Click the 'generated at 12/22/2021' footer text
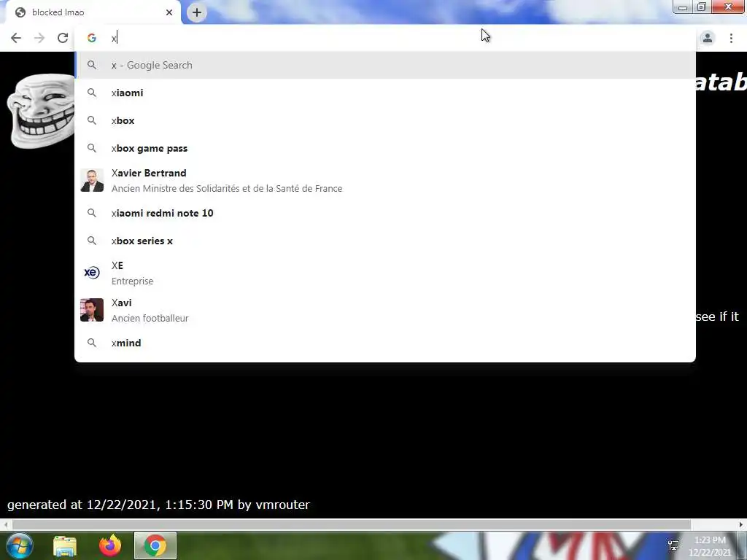Screen dimensions: 747x560 [158, 505]
